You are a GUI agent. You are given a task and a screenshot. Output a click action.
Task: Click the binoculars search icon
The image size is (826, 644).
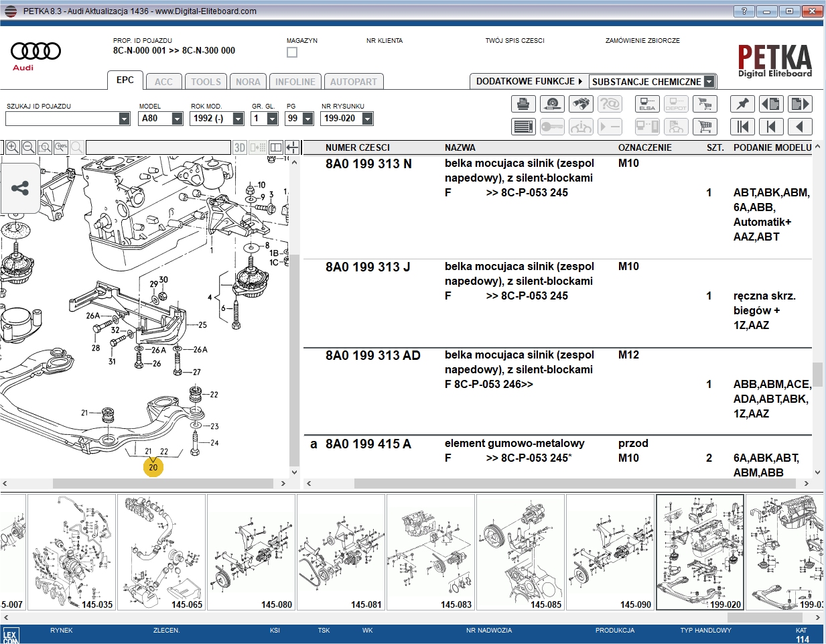tap(581, 104)
